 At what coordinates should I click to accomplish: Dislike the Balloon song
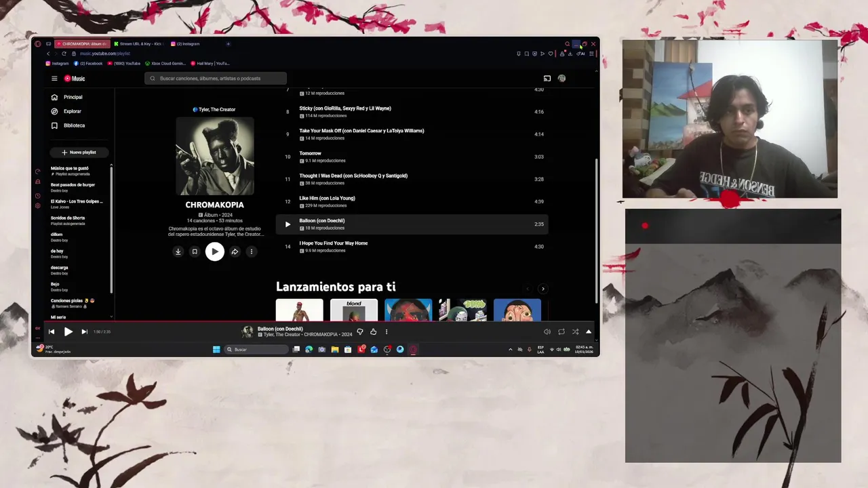[360, 332]
